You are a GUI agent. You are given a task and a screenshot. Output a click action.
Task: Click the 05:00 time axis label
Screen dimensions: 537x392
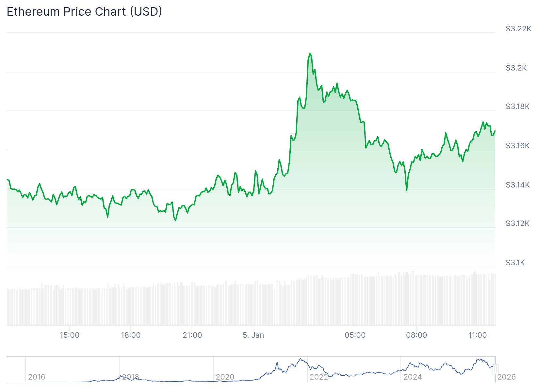[x=355, y=335]
